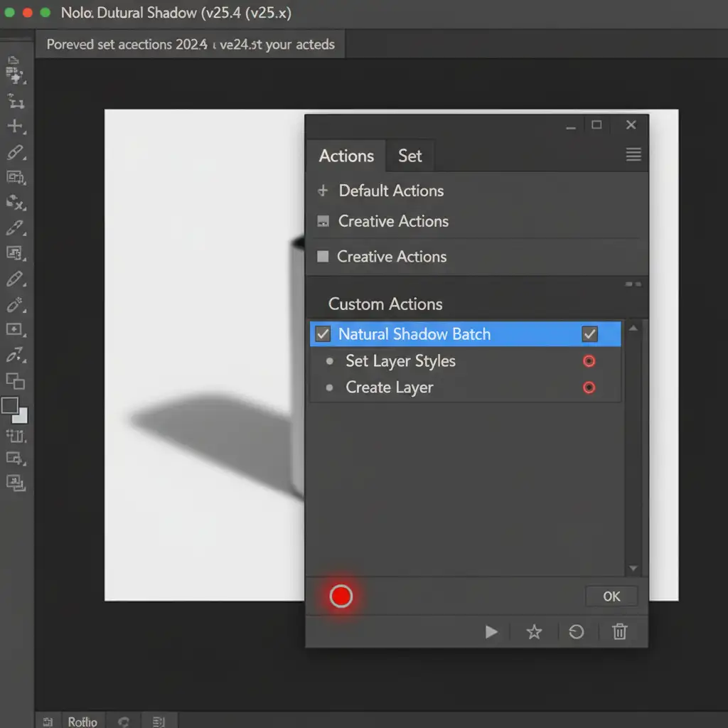This screenshot has height=728, width=728.
Task: Switch to the Actions tab
Action: click(346, 156)
